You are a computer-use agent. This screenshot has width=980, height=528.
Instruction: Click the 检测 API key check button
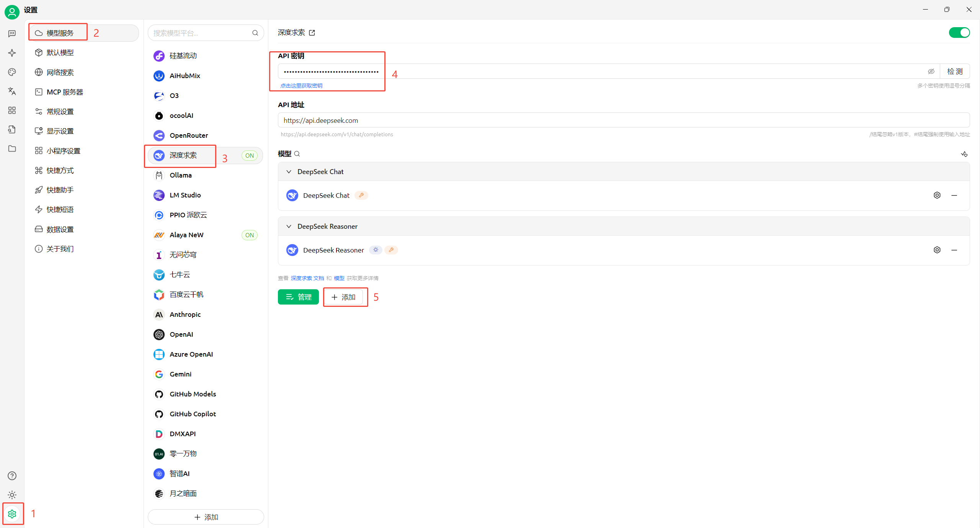[x=954, y=72]
